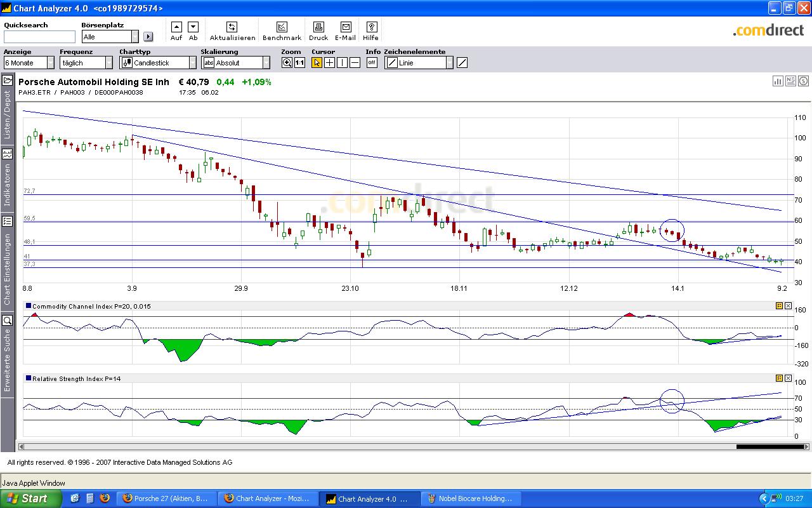The image size is (812, 508).
Task: Close the Commodity Channel Index panel
Action: (x=788, y=306)
